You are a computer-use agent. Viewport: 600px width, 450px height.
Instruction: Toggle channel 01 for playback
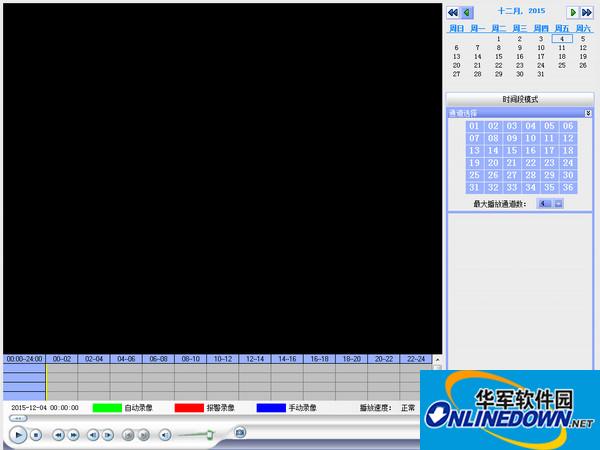point(474,126)
